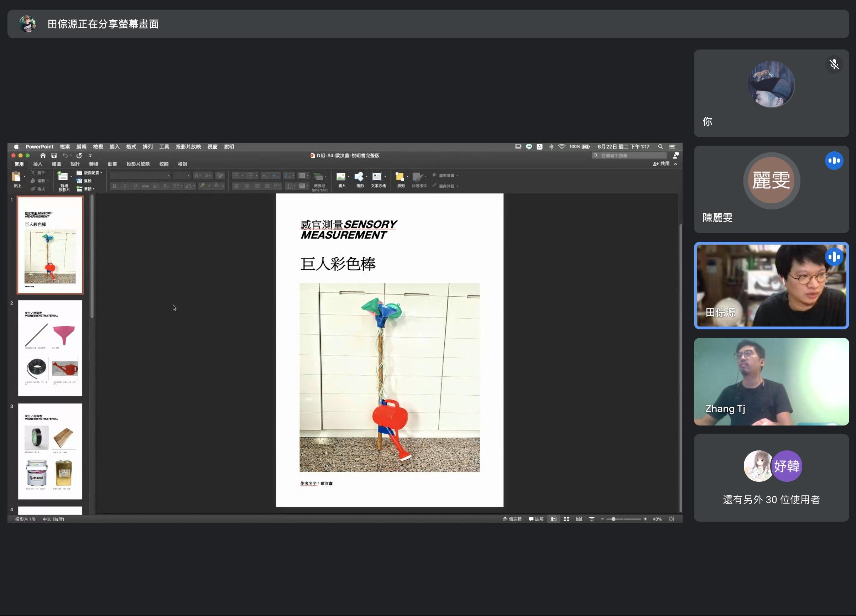Image resolution: width=856 pixels, height=616 pixels.
Task: Click the Text Box (文字方塊) icon
Action: point(377,177)
